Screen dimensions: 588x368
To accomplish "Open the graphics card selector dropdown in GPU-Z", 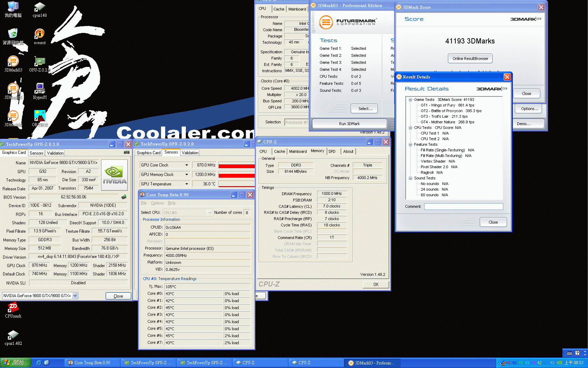I will click(75, 296).
